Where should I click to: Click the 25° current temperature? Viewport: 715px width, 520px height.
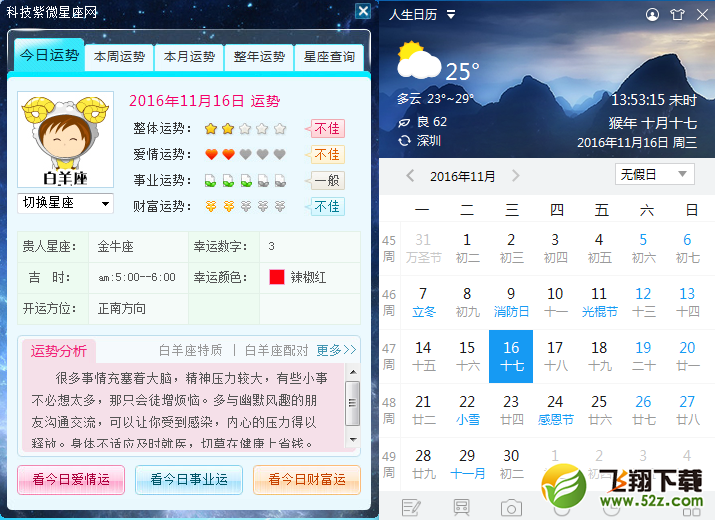[x=462, y=72]
